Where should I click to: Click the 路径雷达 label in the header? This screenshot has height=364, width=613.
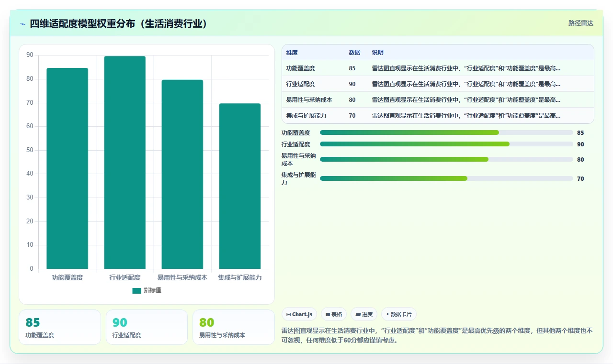click(x=580, y=23)
